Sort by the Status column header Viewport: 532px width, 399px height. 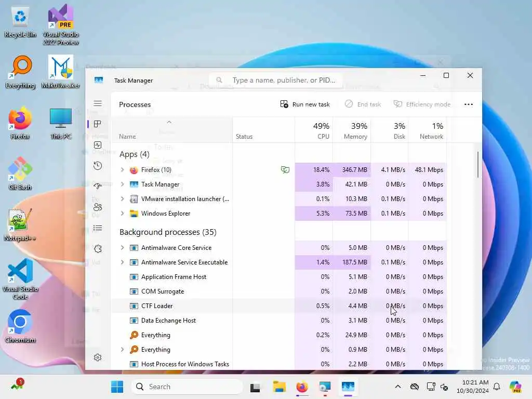coord(263,130)
